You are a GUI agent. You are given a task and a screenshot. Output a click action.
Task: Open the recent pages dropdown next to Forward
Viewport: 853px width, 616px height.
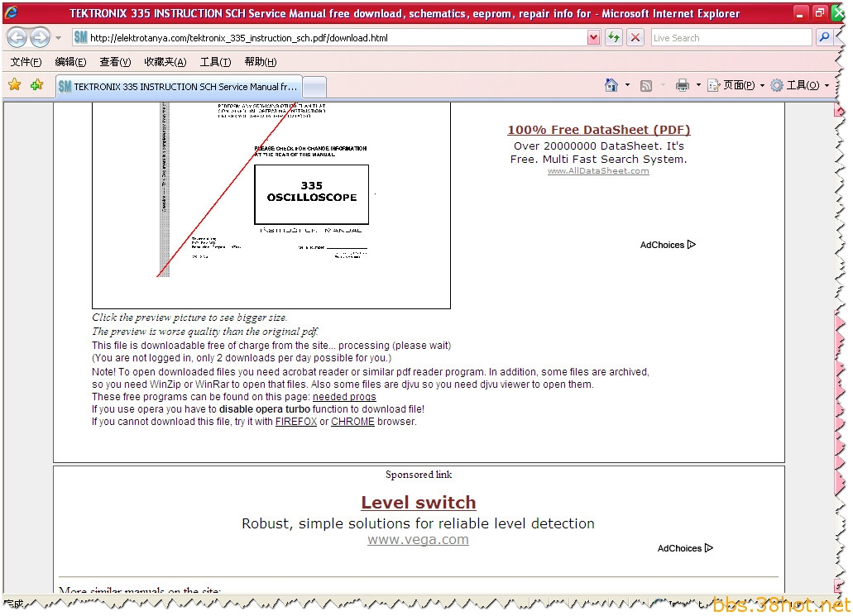point(58,38)
